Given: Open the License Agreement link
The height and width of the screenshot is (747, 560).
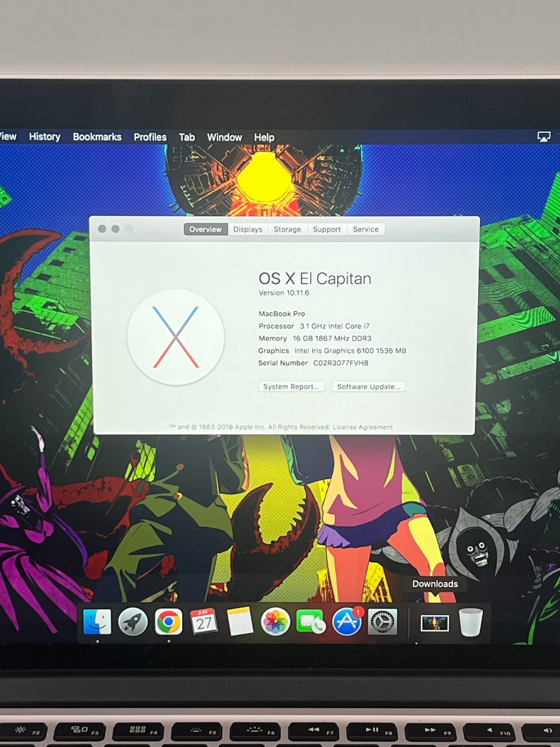Looking at the screenshot, I should [363, 427].
